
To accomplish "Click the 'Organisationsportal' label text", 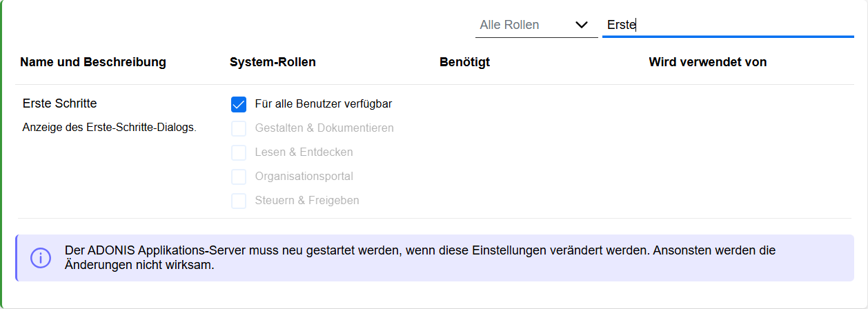I will [304, 177].
